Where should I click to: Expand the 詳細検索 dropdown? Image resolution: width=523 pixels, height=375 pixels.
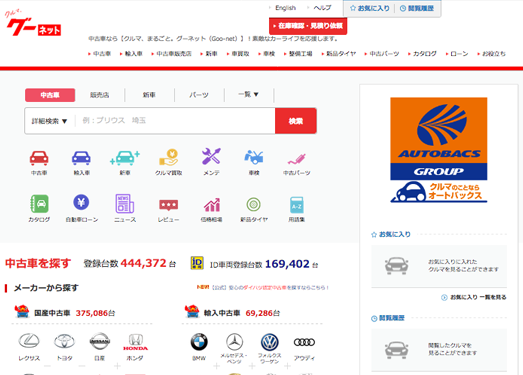[x=49, y=121]
